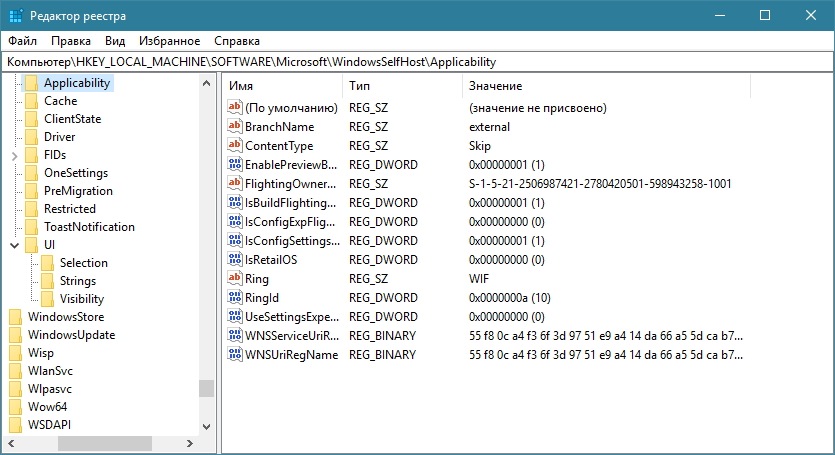Close the Registry Editor window
Image resolution: width=835 pixels, height=455 pixels.
coord(811,15)
